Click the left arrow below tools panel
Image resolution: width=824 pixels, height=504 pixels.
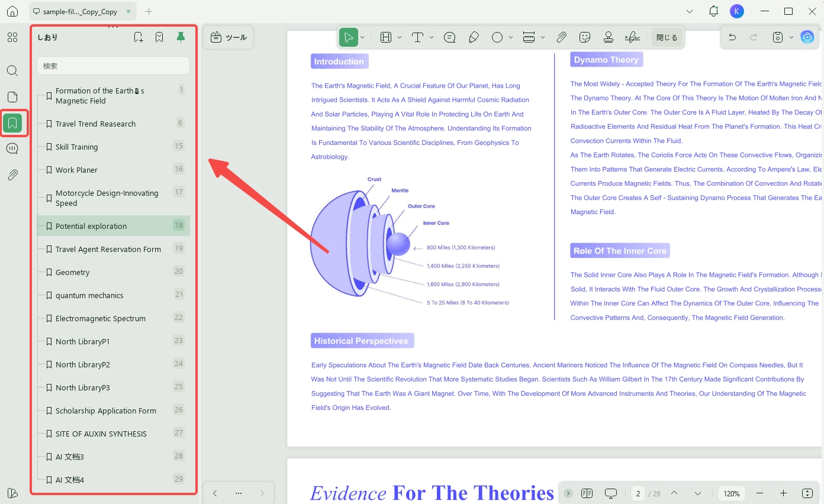(x=215, y=493)
